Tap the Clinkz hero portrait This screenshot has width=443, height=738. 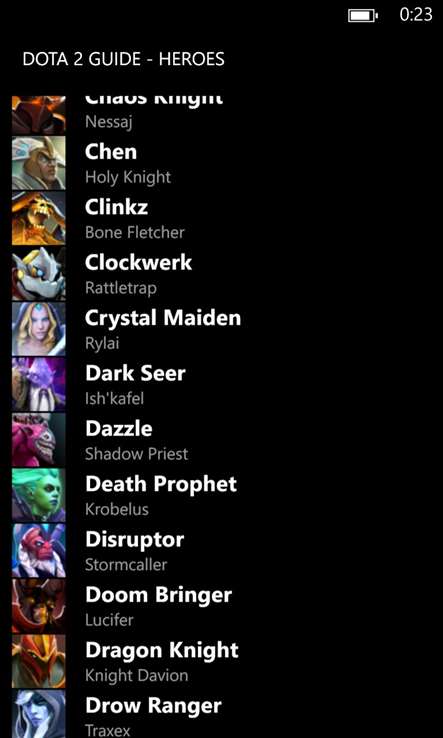39,218
